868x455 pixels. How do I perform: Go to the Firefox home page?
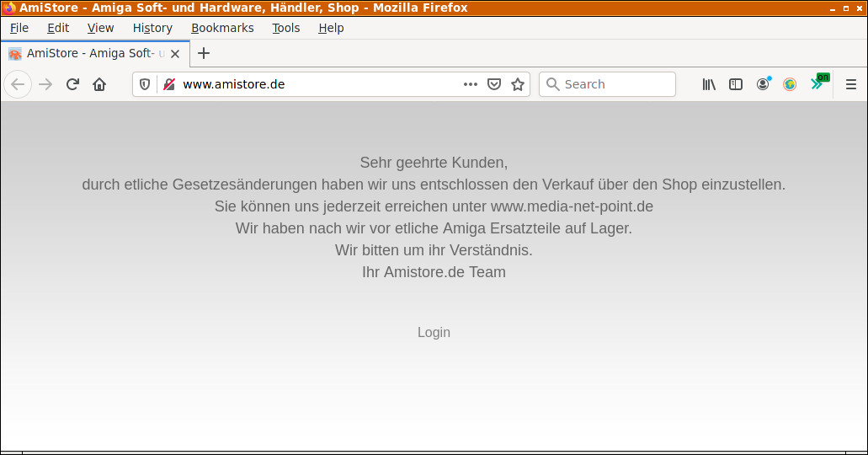pyautogui.click(x=99, y=84)
